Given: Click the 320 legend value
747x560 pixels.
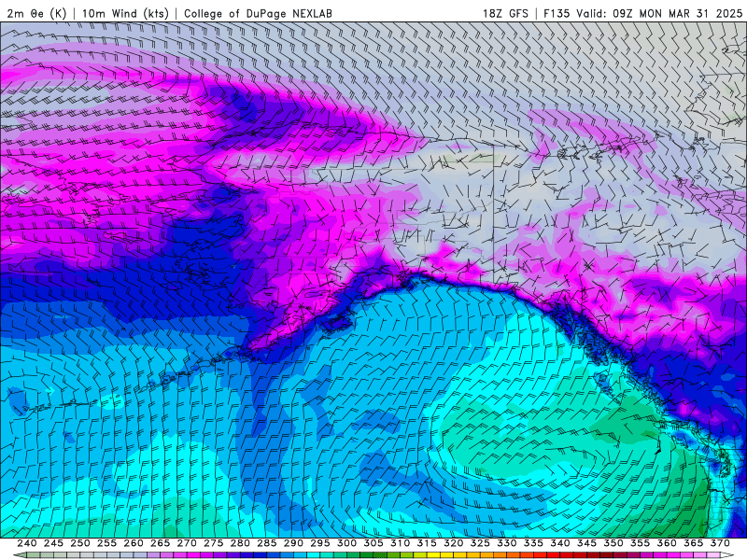Looking at the screenshot, I should [x=454, y=543].
